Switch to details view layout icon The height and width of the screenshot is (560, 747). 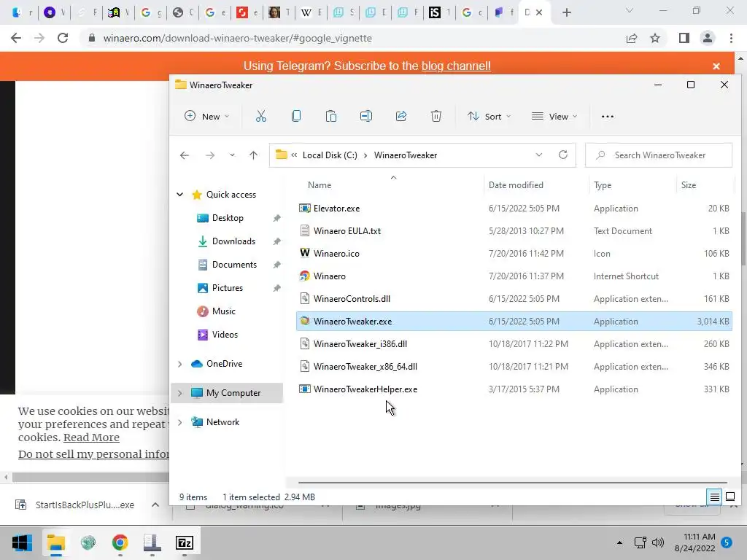tap(715, 497)
